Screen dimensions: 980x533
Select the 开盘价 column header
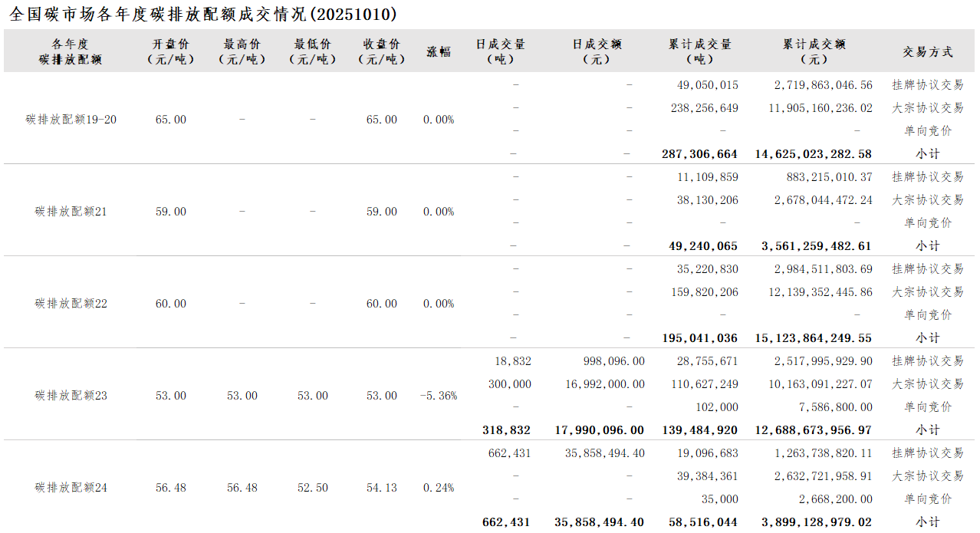[170, 51]
